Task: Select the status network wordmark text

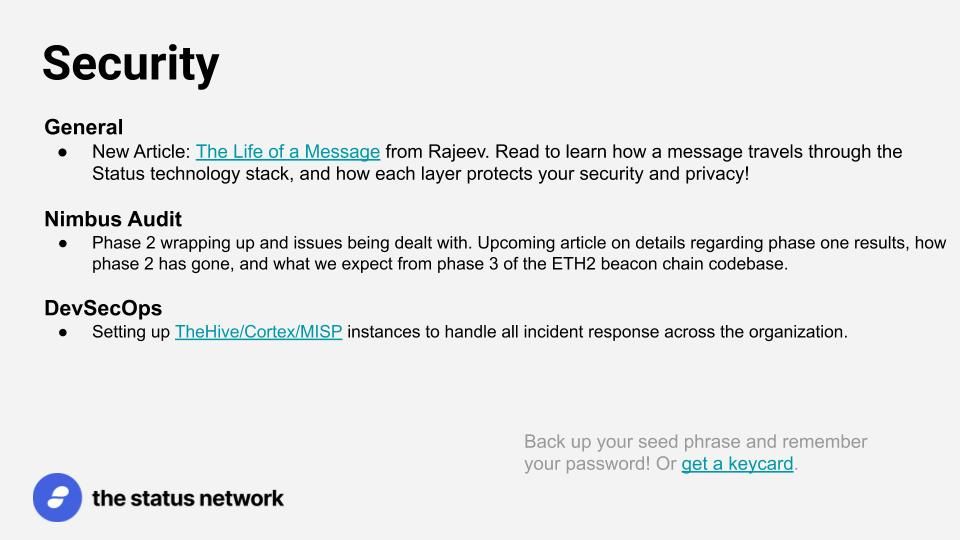Action: click(188, 498)
